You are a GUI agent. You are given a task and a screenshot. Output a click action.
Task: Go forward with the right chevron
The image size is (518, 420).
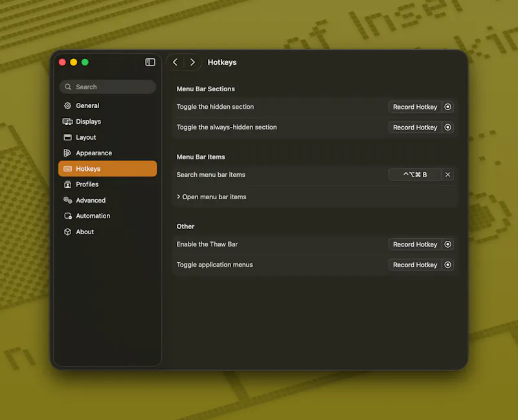(192, 62)
